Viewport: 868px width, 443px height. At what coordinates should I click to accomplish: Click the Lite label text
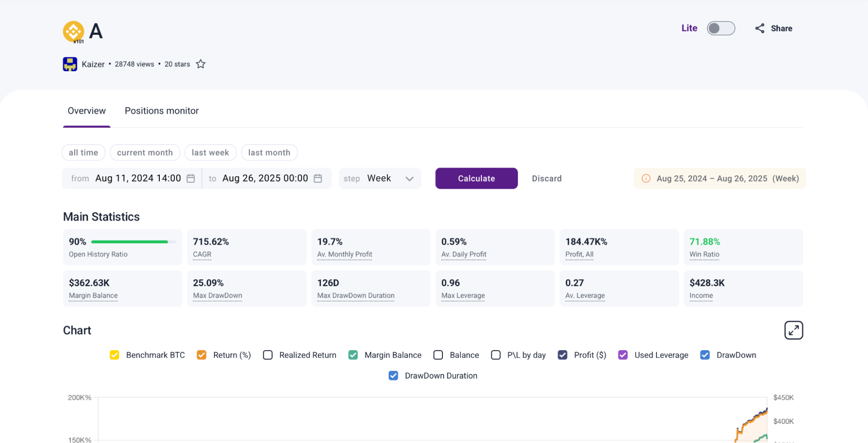tap(689, 28)
